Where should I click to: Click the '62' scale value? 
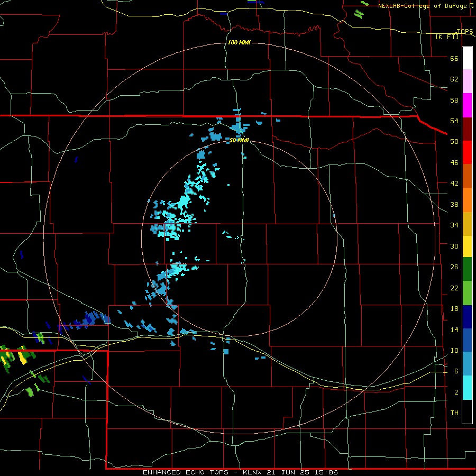[454, 79]
